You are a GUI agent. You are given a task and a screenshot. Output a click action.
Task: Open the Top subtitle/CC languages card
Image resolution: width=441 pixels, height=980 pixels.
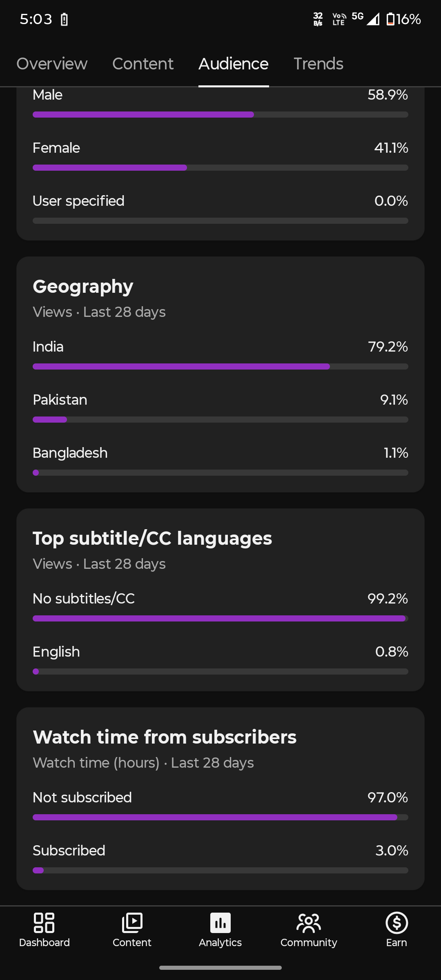pos(220,599)
